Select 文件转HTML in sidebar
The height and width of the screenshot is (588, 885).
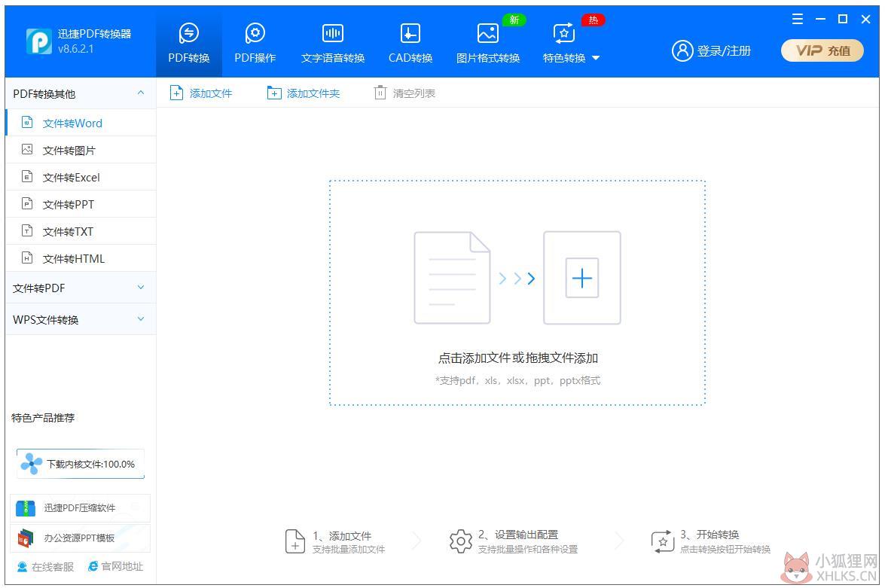81,258
